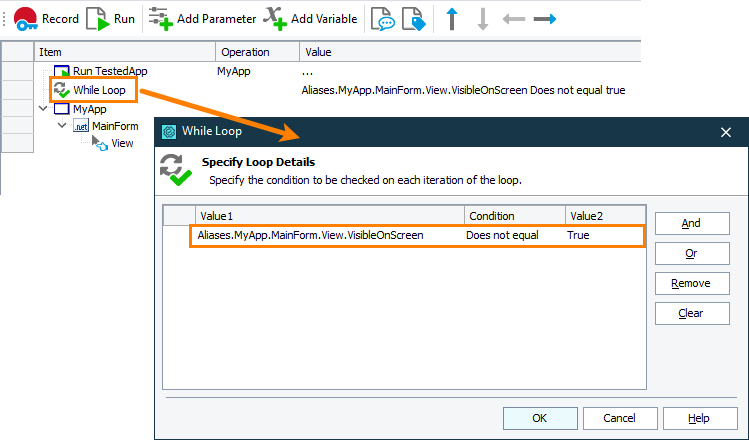
Task: Click the speech bubble comment icon
Action: pos(382,19)
